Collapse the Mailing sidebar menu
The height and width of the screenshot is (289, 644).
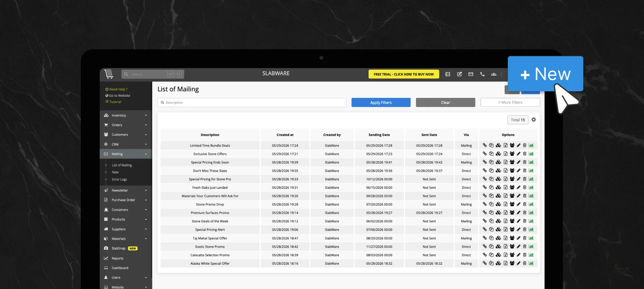[126, 154]
